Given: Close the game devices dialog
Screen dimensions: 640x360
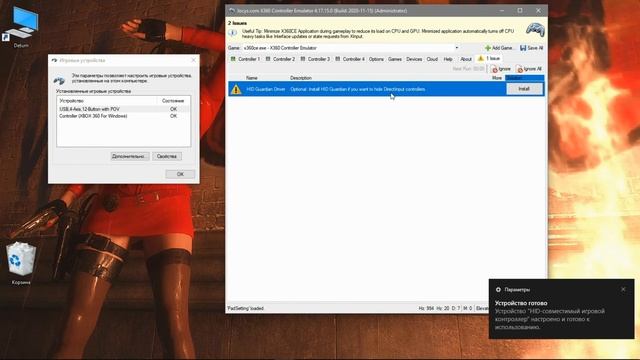Looking at the screenshot, I should 193,60.
